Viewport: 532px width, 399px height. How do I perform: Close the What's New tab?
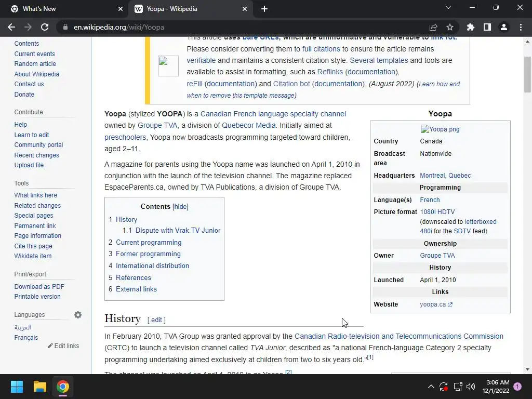pyautogui.click(x=121, y=9)
